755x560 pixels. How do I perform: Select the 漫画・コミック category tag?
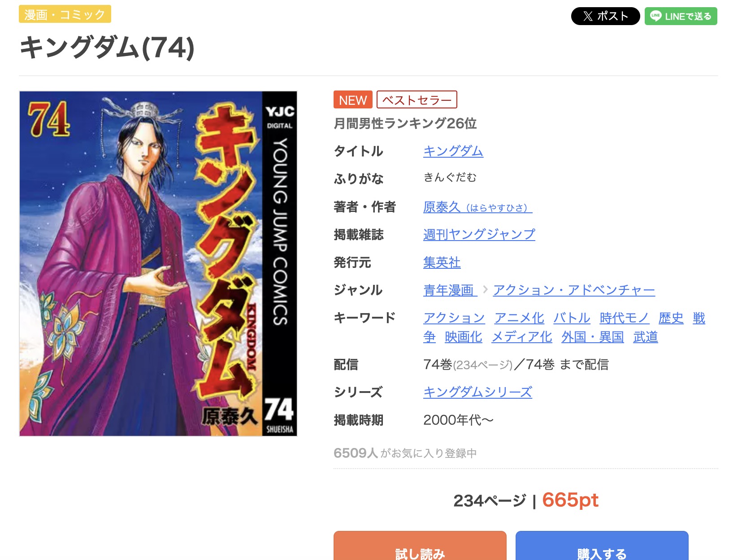pos(65,14)
